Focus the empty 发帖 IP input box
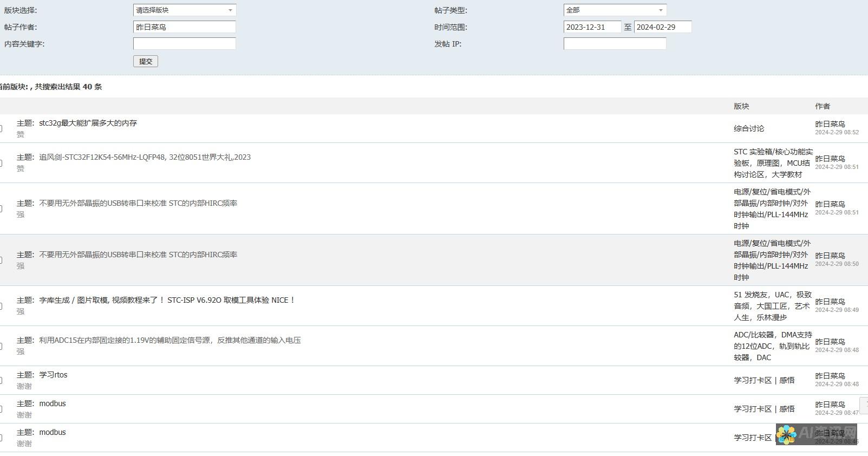This screenshot has width=868, height=456. tap(615, 44)
